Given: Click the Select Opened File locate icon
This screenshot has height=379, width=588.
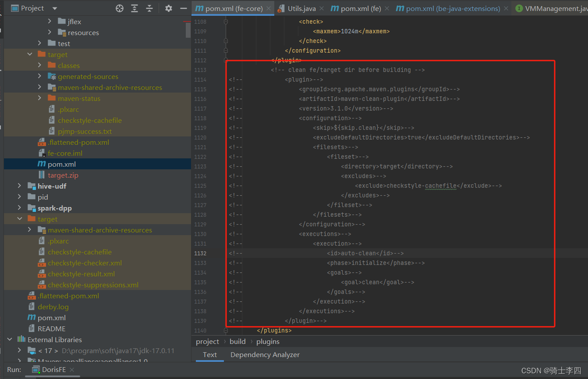Looking at the screenshot, I should click(120, 8).
